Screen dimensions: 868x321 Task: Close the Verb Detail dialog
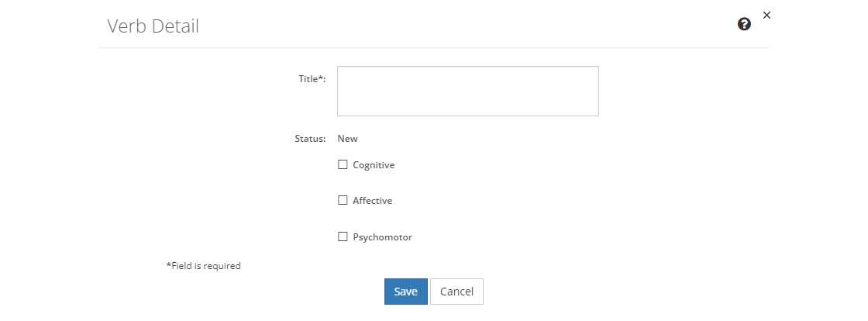click(766, 15)
